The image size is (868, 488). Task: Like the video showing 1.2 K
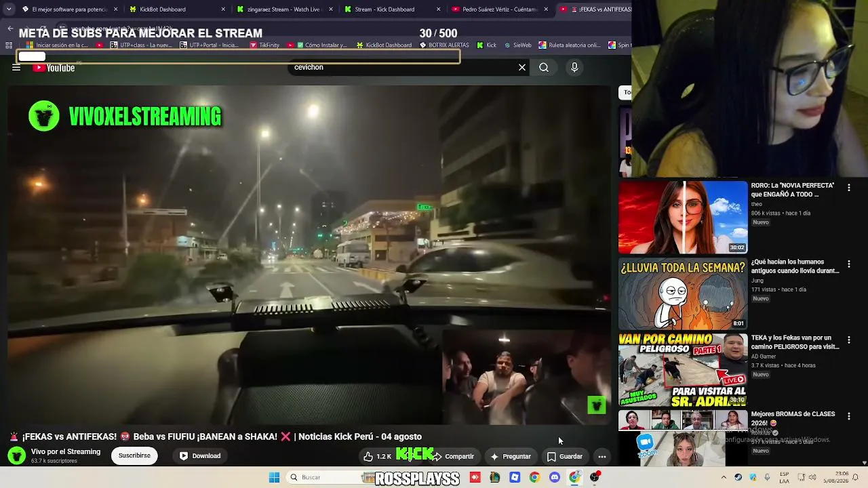tap(377, 456)
